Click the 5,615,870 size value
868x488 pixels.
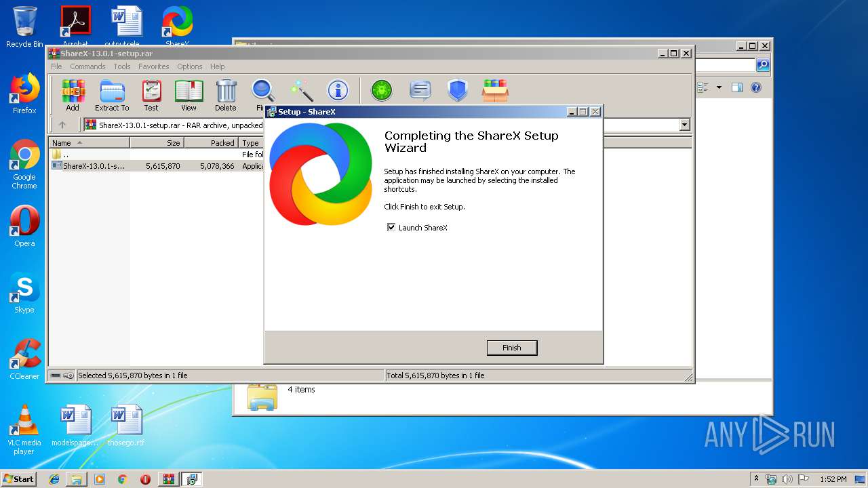[163, 166]
